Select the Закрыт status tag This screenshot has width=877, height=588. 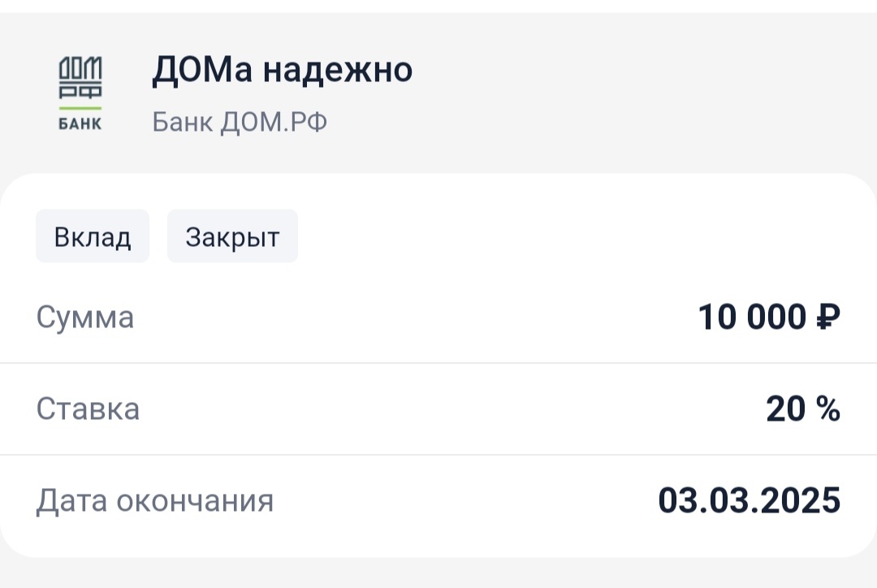point(232,237)
